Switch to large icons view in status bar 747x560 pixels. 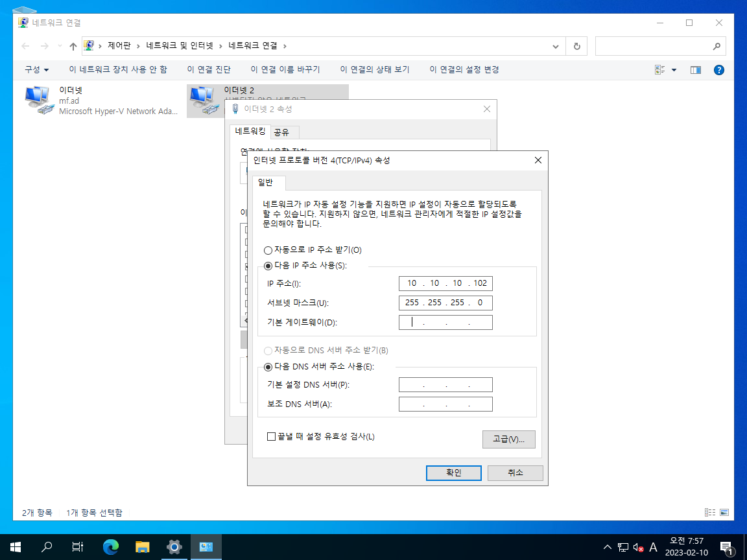(724, 513)
